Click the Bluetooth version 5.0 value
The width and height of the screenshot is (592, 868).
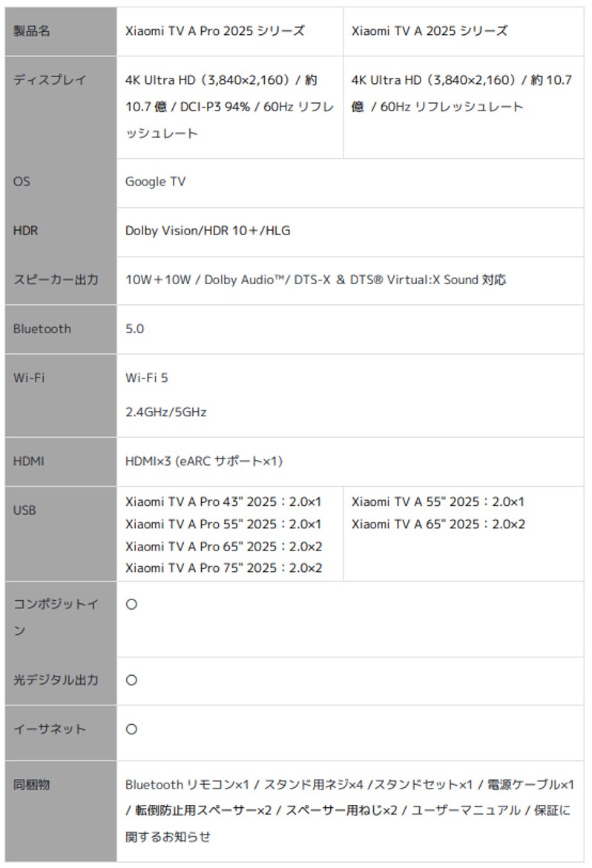[x=135, y=329]
